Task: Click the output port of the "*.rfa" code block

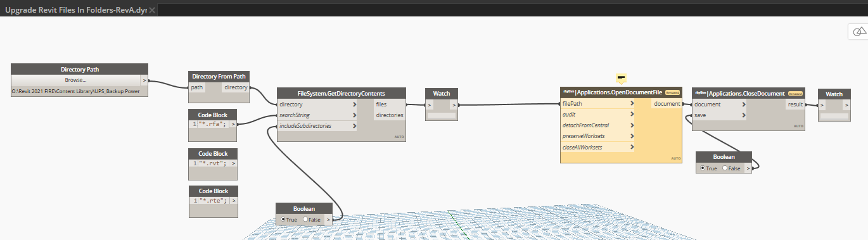Action: coord(234,124)
